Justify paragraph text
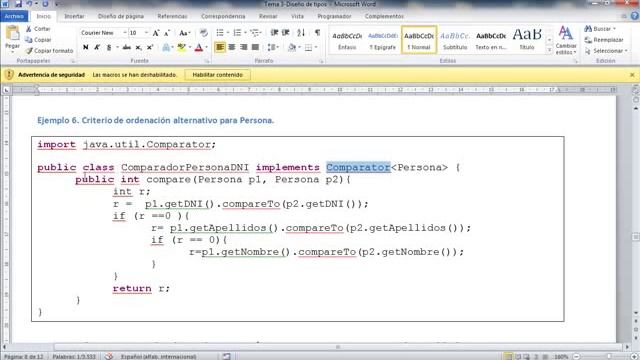This screenshot has width=640, height=360. click(256, 47)
